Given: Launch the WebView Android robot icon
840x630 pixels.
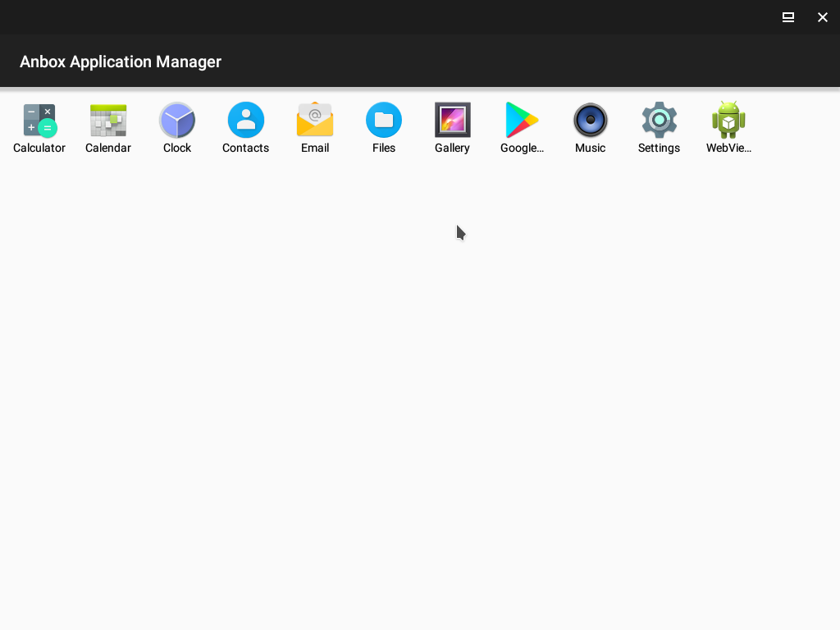Looking at the screenshot, I should 728,121.
